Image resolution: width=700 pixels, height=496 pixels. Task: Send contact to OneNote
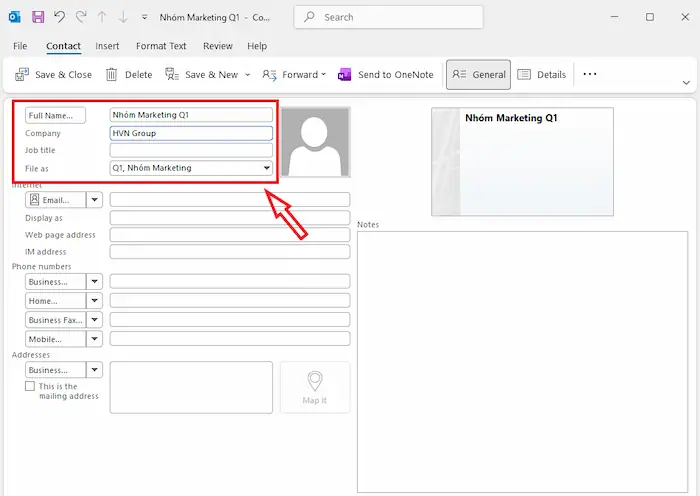pos(385,75)
